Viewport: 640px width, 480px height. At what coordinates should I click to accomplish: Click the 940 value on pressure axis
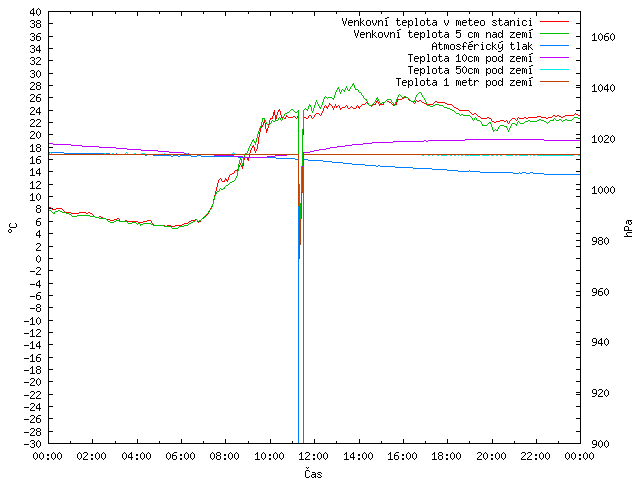point(600,342)
